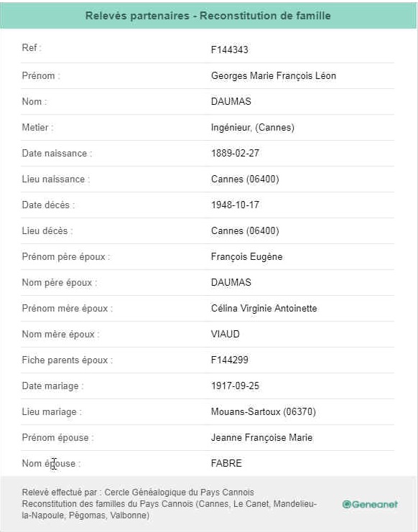
Task: Click the Lieu décès value Cannes (06400)
Action: click(x=245, y=230)
